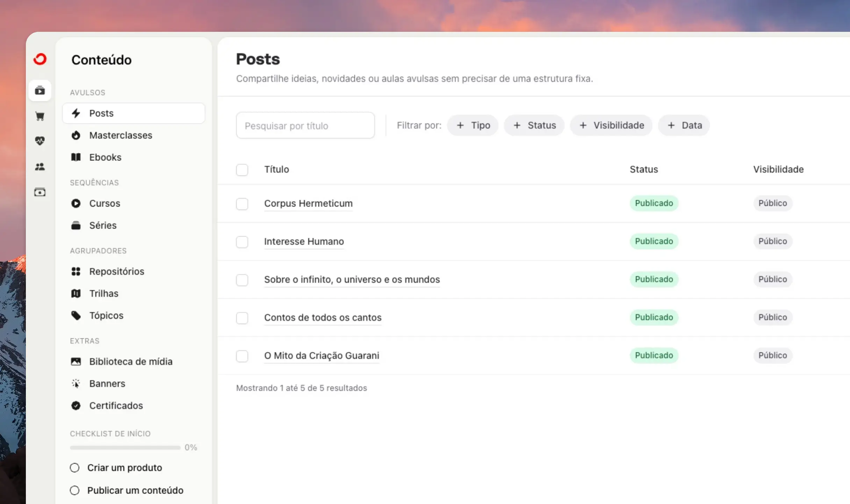Open O Mito da Criação Guarani
Viewport: 850px width, 504px height.
(321, 355)
